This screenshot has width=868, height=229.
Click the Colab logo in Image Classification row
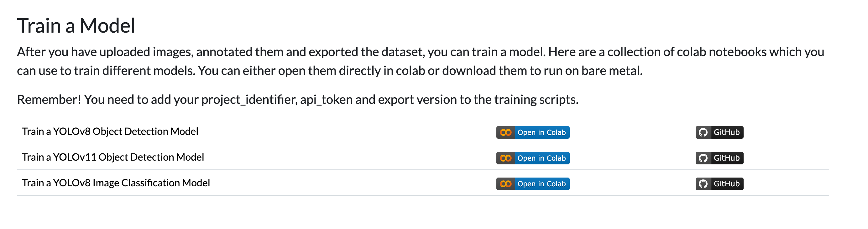tap(505, 184)
